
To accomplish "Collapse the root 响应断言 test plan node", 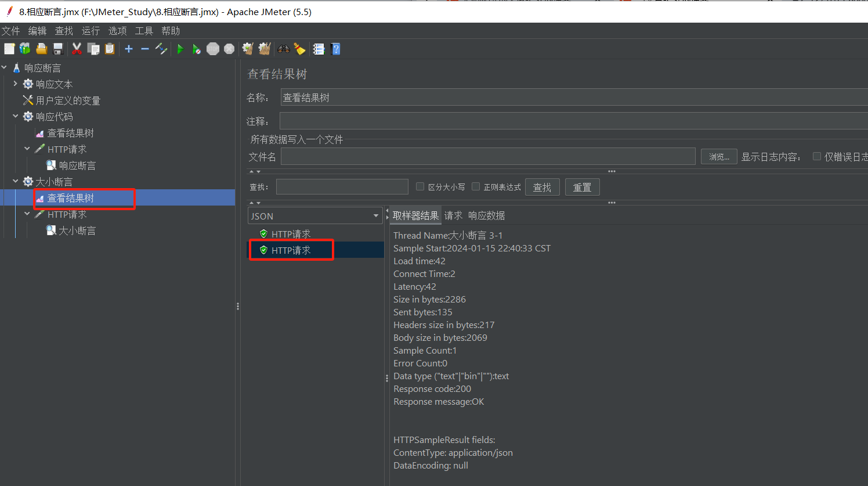I will [x=5, y=67].
